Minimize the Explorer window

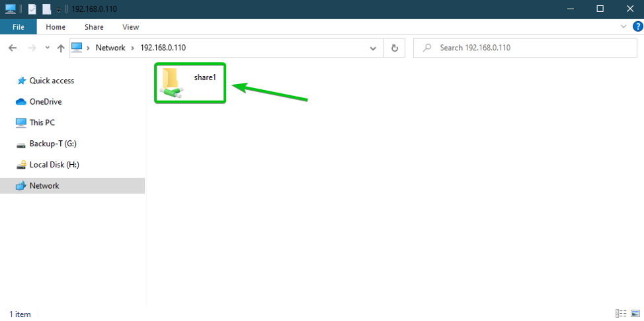pos(570,9)
